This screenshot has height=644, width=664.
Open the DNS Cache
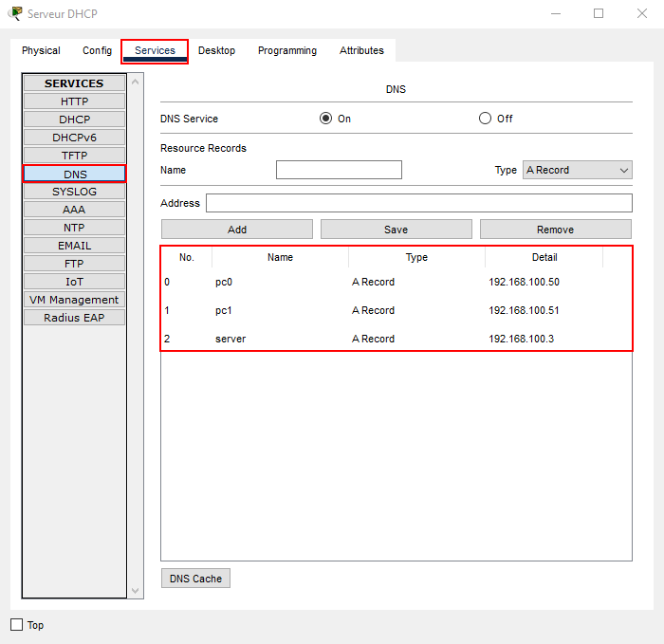point(195,579)
